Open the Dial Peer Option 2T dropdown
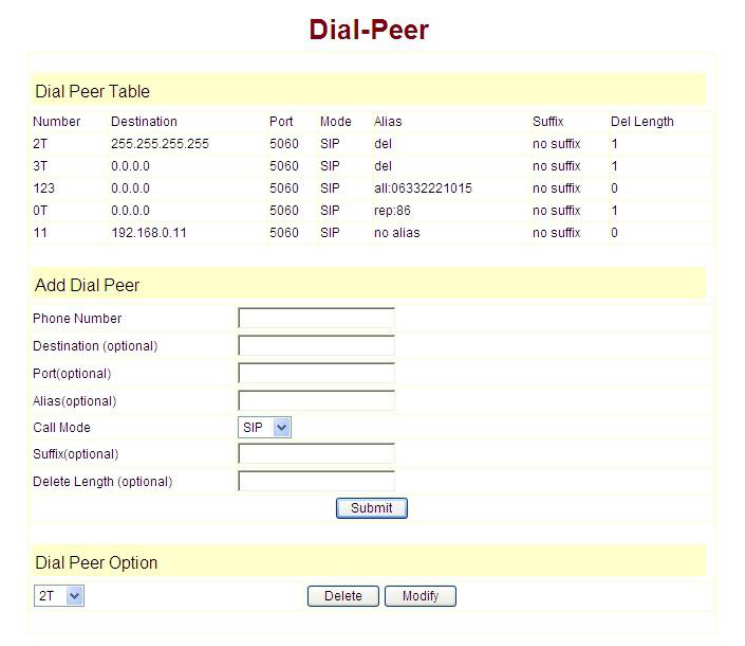This screenshot has height=646, width=745. point(59,596)
